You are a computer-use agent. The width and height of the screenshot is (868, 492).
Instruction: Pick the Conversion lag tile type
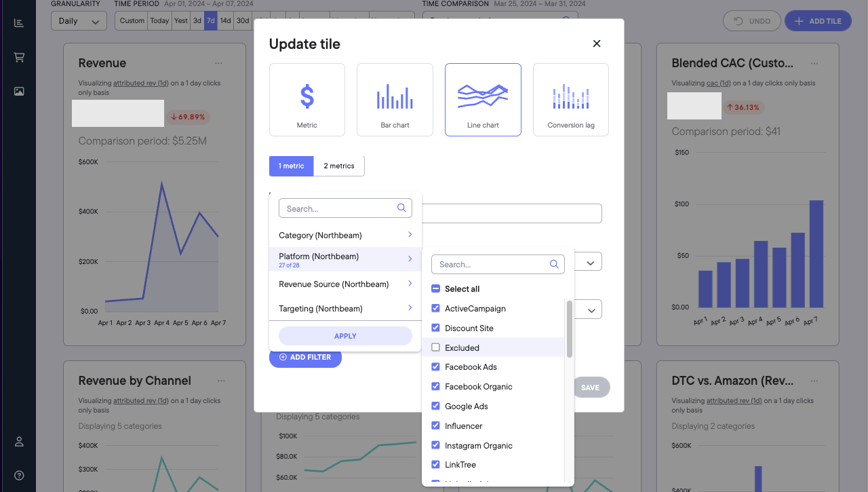click(x=571, y=100)
